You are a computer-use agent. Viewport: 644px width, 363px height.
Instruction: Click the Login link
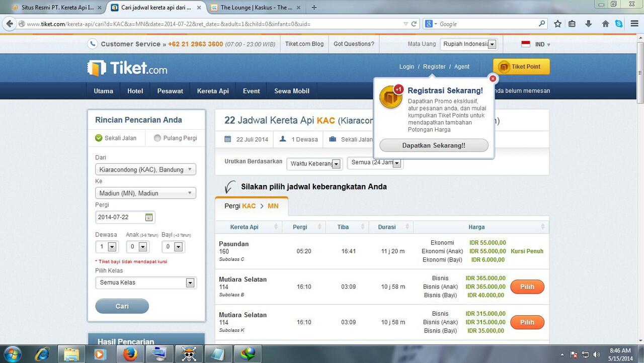pyautogui.click(x=407, y=66)
